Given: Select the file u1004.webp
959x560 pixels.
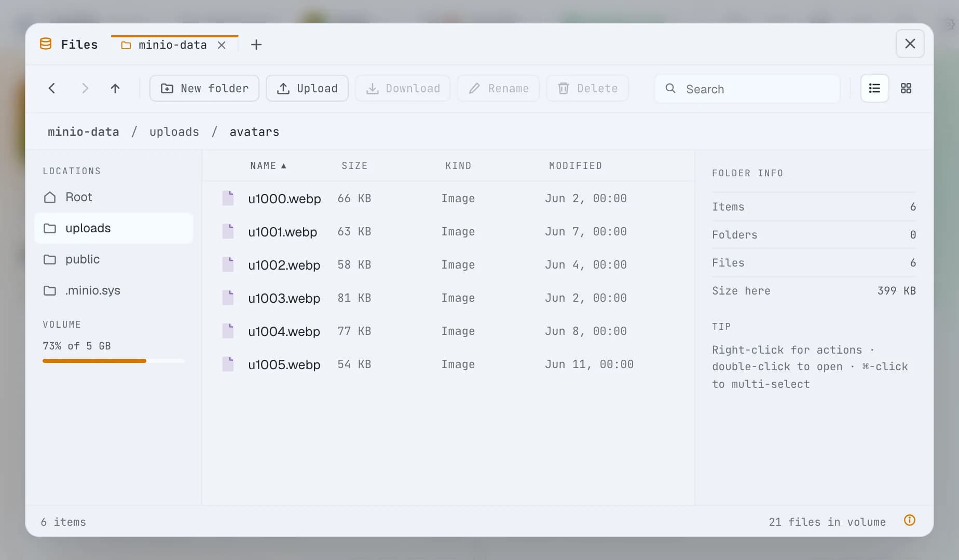Looking at the screenshot, I should [x=448, y=331].
